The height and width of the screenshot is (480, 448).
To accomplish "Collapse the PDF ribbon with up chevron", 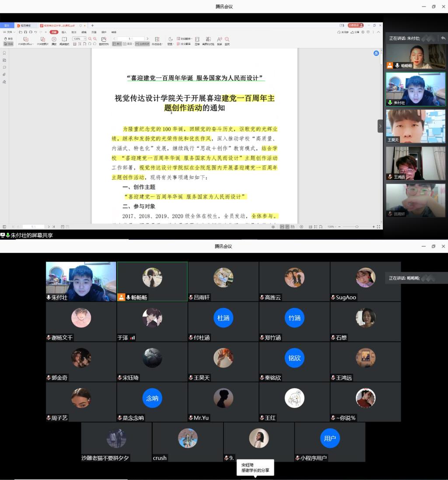I will [378, 32].
